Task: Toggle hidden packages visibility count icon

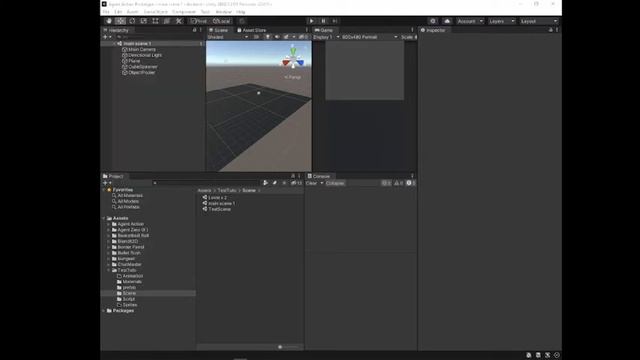Action: click(x=297, y=183)
